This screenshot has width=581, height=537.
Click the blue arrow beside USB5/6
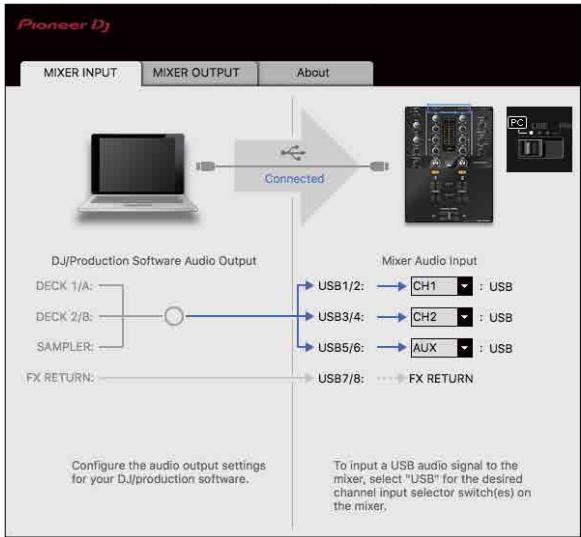(x=392, y=348)
